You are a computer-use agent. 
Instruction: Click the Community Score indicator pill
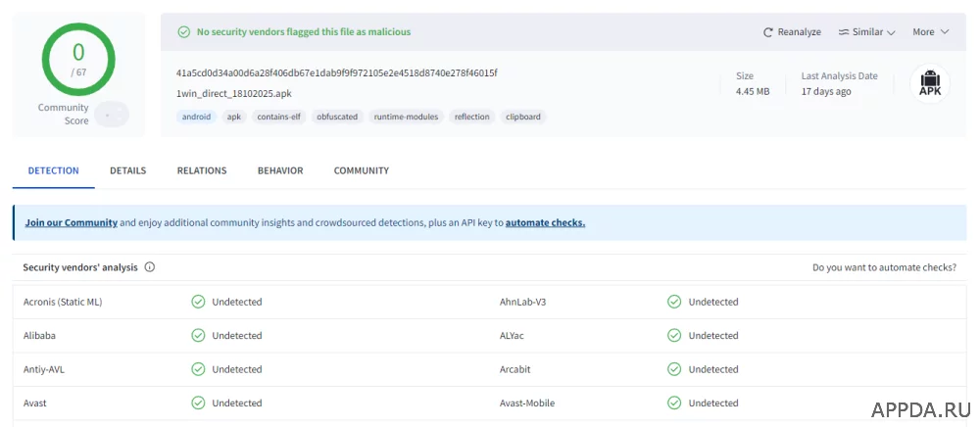pos(111,115)
